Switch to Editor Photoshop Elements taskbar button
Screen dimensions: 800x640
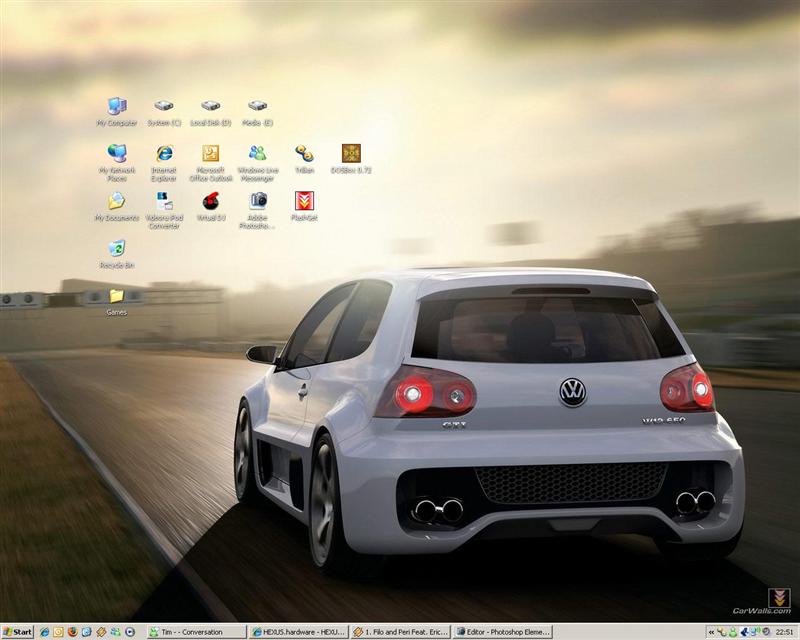[x=503, y=632]
